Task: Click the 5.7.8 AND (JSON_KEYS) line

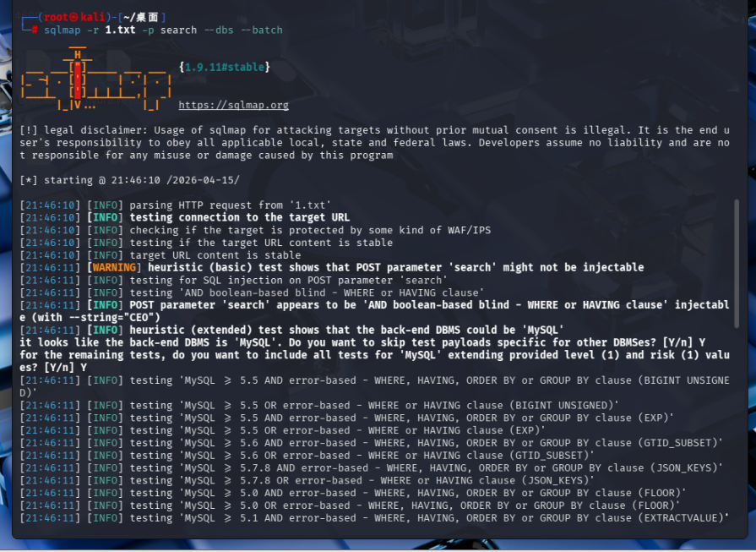Action: 372,468
